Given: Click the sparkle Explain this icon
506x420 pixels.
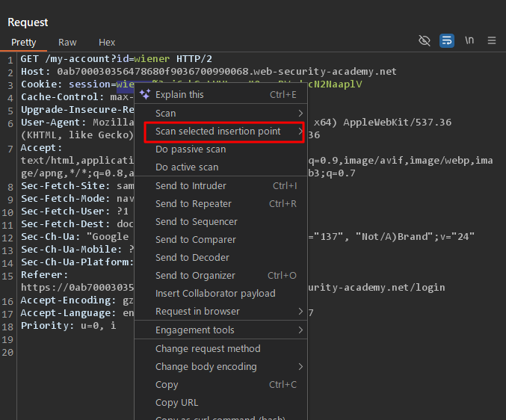Looking at the screenshot, I should coord(145,94).
